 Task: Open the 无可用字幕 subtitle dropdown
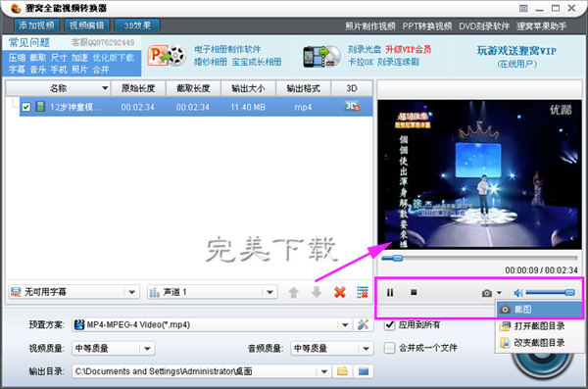73,292
